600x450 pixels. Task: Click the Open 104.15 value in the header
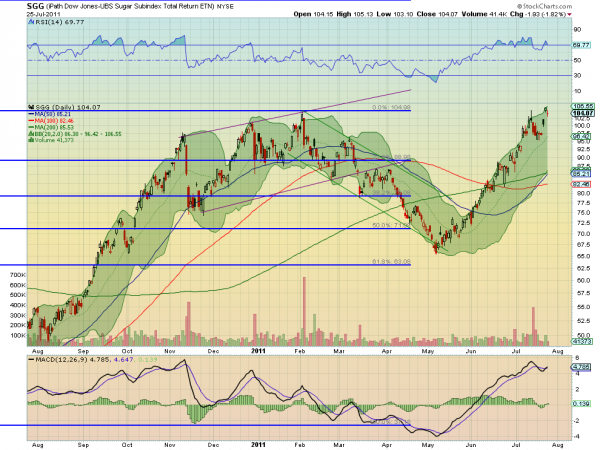pyautogui.click(x=314, y=14)
